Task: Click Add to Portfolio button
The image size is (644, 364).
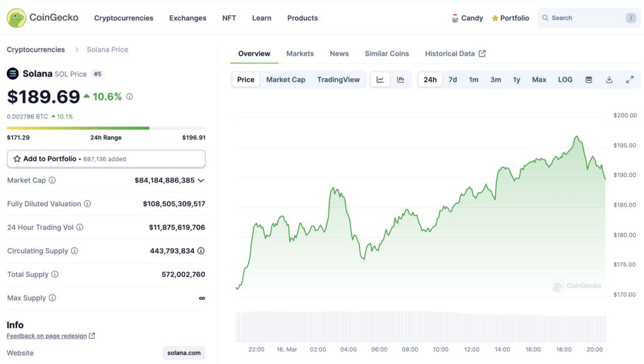Action: click(x=106, y=159)
